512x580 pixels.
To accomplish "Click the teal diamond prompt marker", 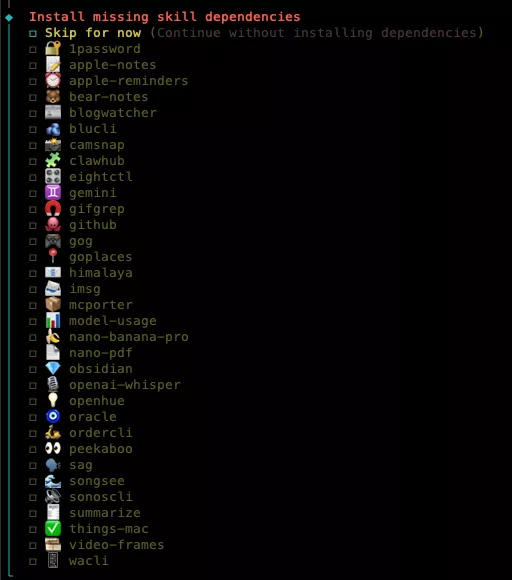I will click(x=9, y=17).
